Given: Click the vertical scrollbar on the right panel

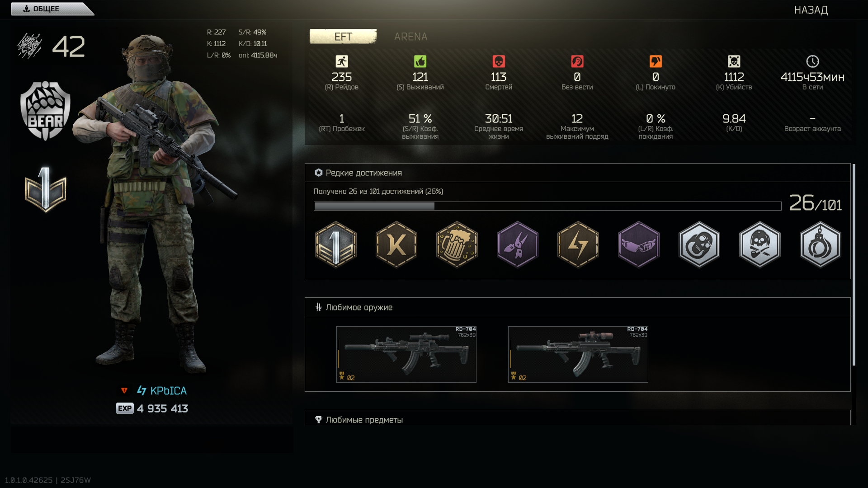Looking at the screenshot, I should 854,265.
